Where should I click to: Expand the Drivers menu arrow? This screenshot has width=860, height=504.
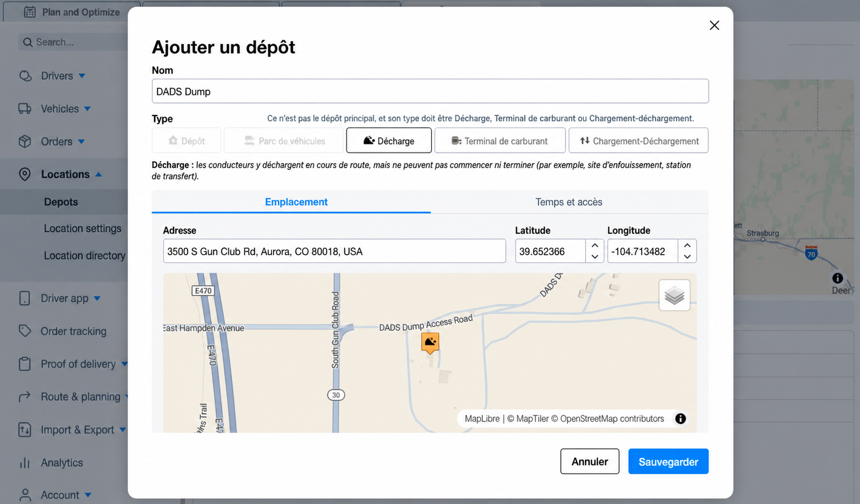(x=82, y=76)
